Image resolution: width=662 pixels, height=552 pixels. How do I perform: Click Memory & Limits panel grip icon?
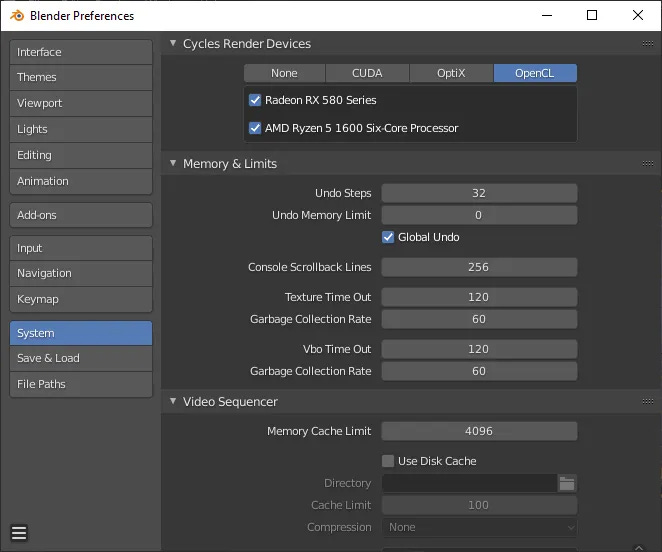[x=648, y=163]
